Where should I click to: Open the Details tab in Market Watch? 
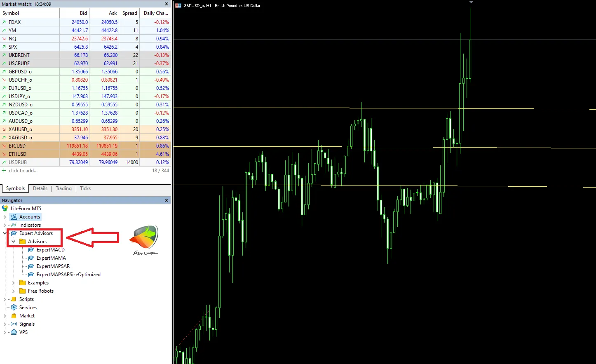(x=40, y=188)
